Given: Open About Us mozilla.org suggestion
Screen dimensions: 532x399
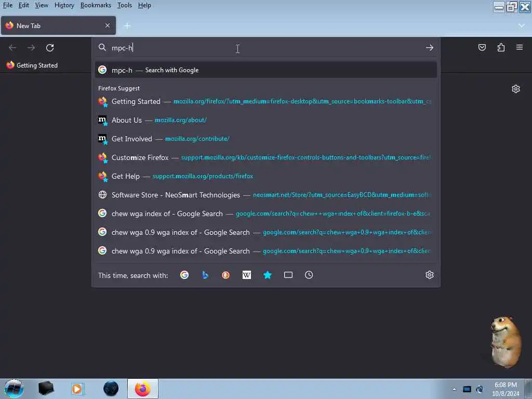Looking at the screenshot, I should pos(266,120).
